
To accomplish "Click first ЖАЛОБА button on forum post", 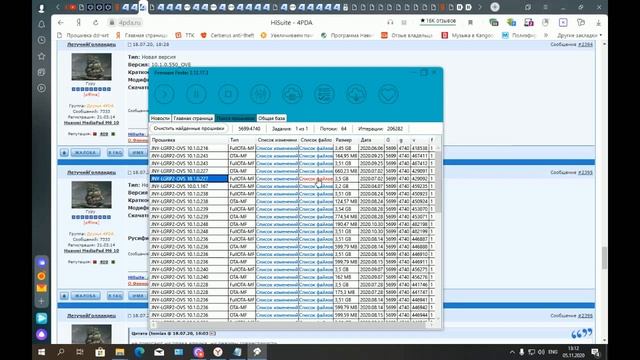I will tap(86, 152).
